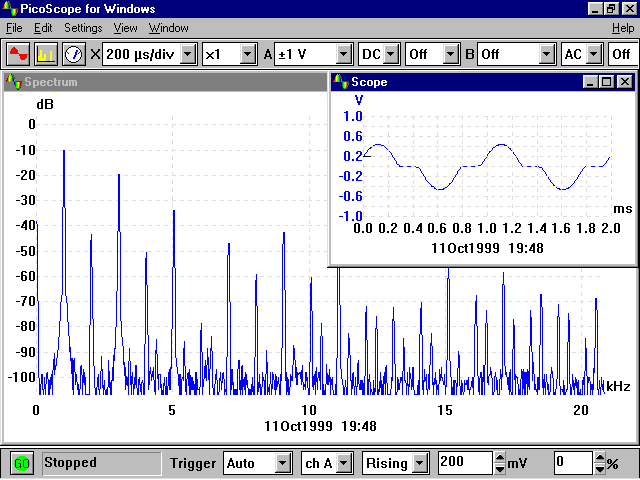
Task: Click the Spectrum window title icon
Action: pyautogui.click(x=14, y=82)
